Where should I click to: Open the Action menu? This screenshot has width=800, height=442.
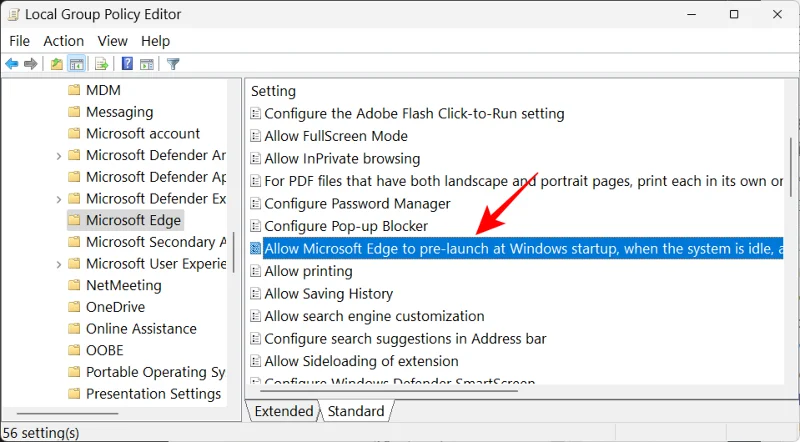[63, 41]
